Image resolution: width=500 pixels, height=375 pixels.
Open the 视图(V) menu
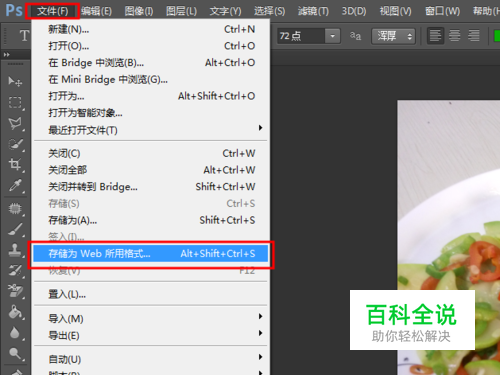(x=395, y=11)
